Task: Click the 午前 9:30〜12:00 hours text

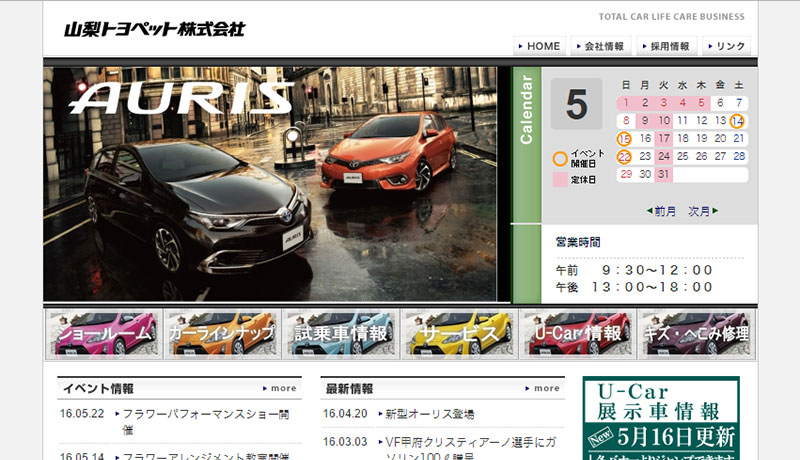Action: click(634, 270)
